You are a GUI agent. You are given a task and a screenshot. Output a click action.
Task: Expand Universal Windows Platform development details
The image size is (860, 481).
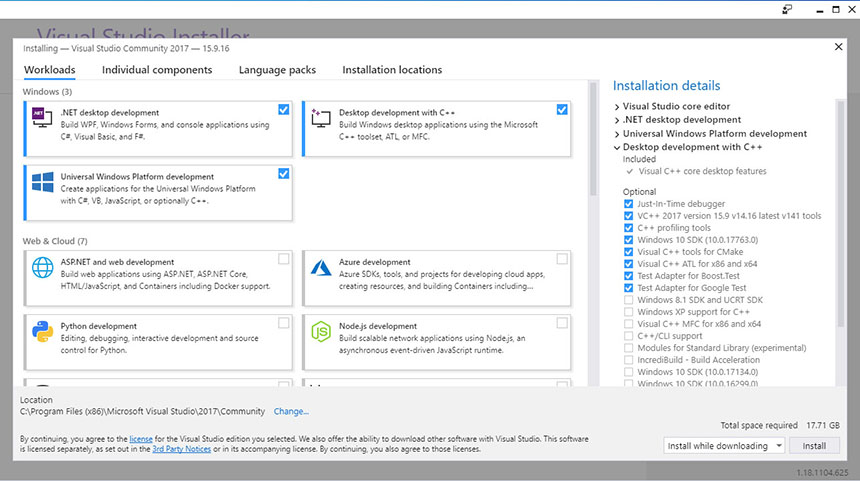[617, 134]
